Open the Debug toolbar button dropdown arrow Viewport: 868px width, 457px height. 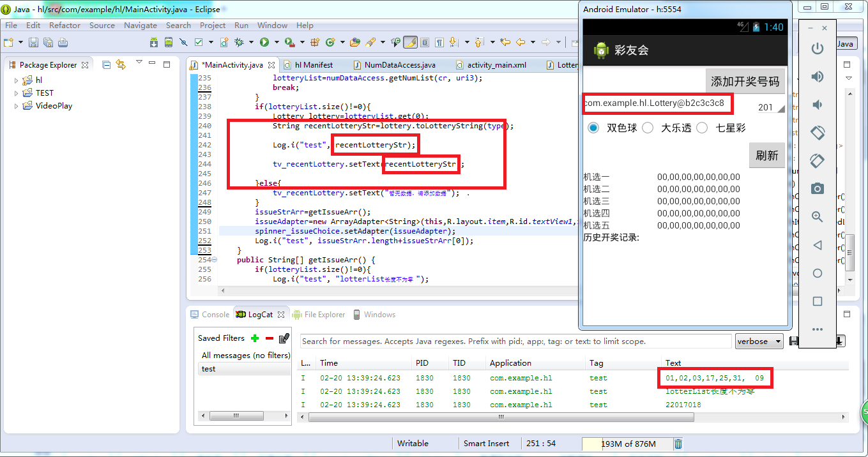(x=252, y=43)
